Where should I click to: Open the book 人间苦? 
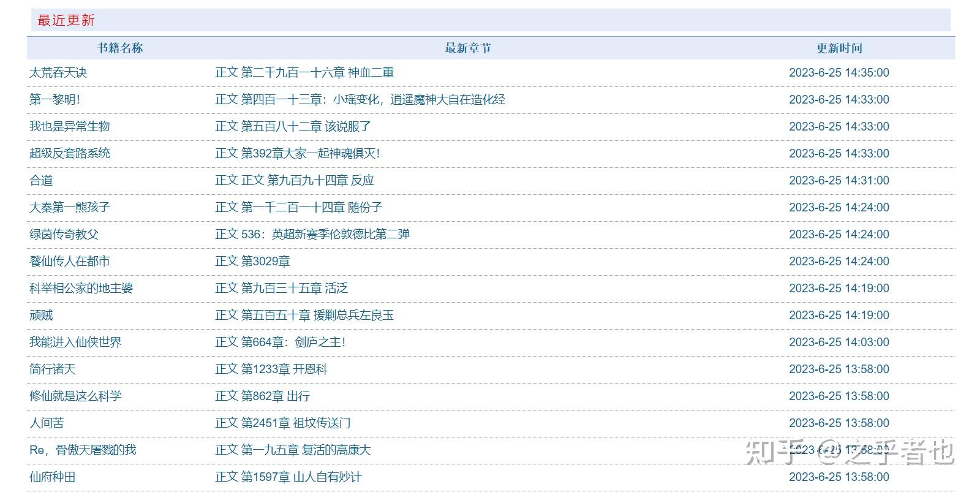47,423
